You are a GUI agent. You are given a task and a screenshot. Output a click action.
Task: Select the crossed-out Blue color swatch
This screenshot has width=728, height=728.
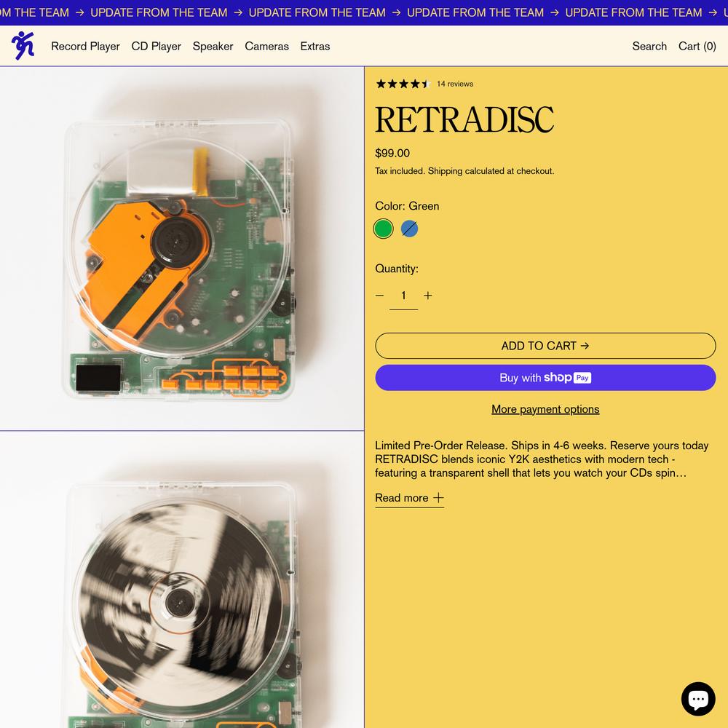(x=409, y=229)
